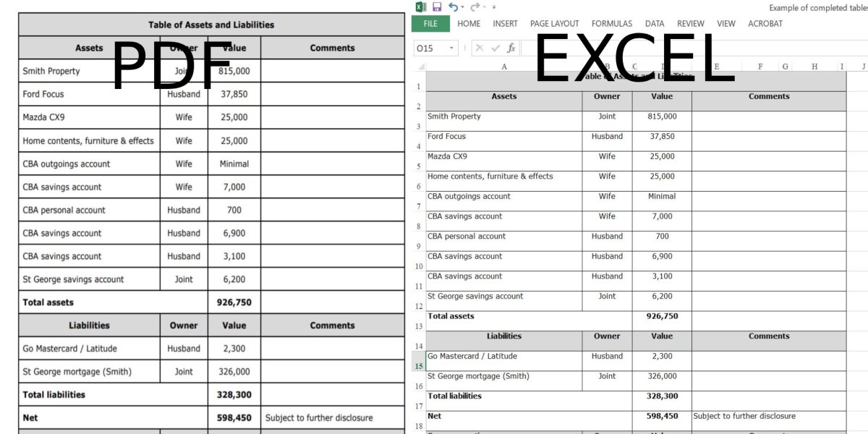
Task: Select Excel value cell '926,750'
Action: [x=662, y=321]
